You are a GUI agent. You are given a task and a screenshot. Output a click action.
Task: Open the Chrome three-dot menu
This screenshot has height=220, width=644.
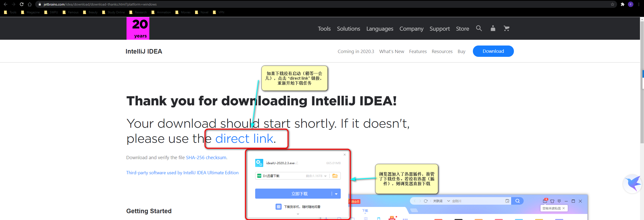point(639,4)
